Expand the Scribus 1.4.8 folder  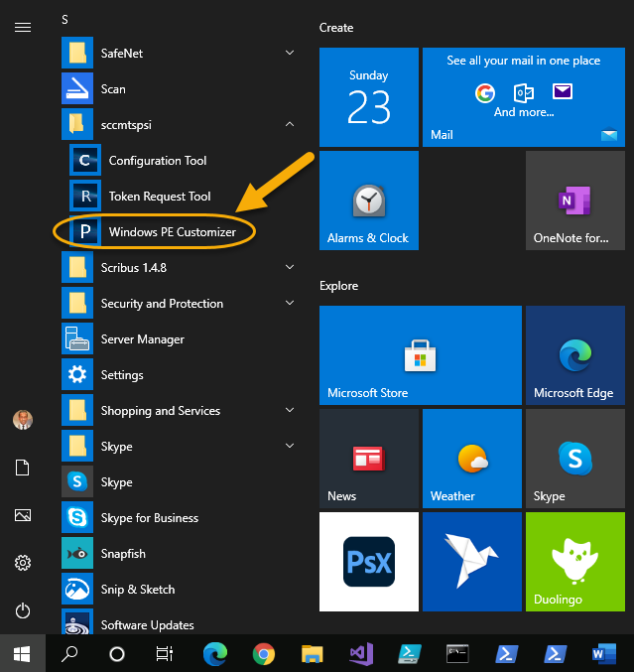(290, 268)
